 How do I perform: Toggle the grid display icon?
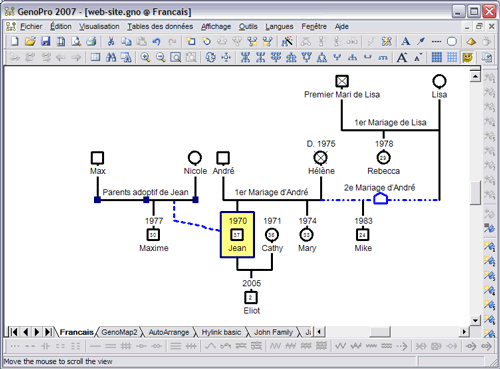437,57
